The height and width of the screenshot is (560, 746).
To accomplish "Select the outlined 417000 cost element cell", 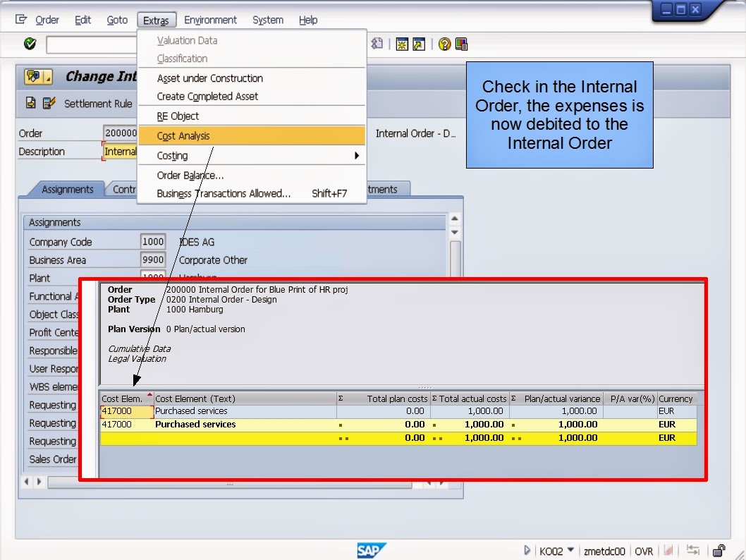I will (127, 411).
